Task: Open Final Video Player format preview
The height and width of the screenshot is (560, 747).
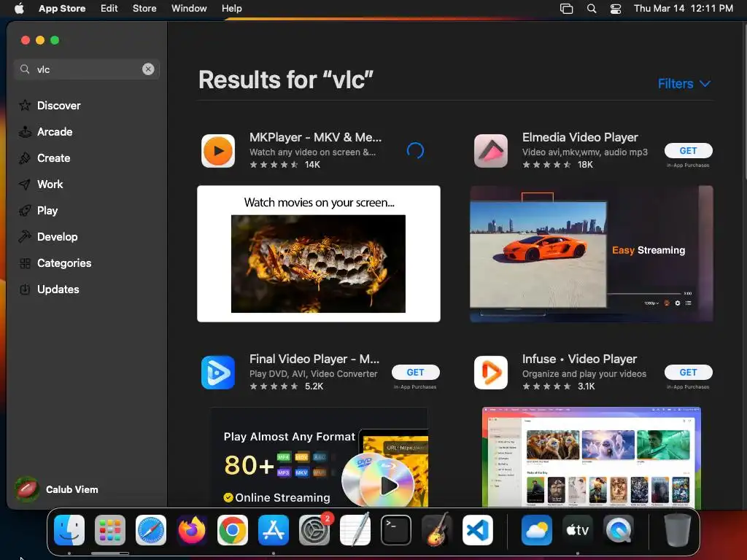Action: pyautogui.click(x=318, y=457)
